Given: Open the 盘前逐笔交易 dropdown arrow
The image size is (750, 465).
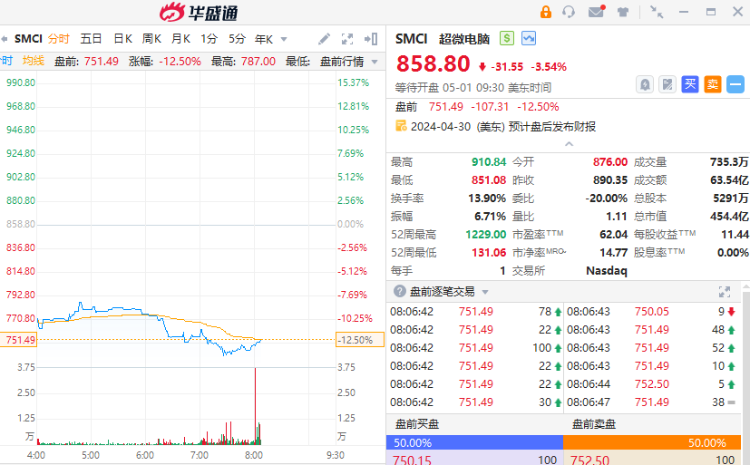Looking at the screenshot, I should point(485,292).
